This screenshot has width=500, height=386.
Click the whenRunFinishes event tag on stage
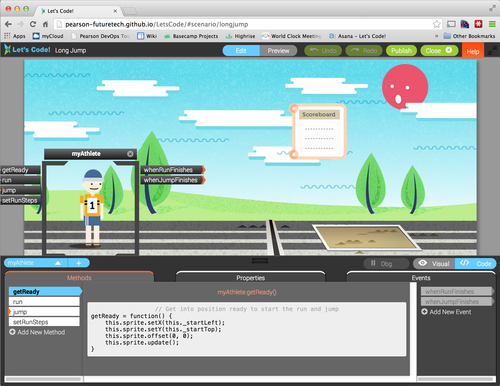[x=172, y=170]
